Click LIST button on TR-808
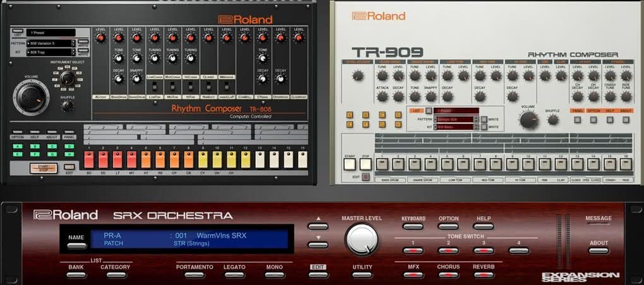 18,31
